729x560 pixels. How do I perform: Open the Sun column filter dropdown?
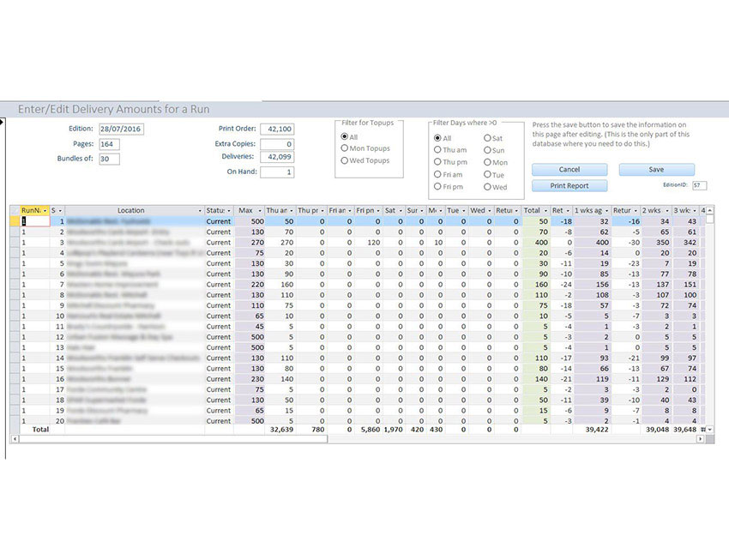[x=422, y=210]
